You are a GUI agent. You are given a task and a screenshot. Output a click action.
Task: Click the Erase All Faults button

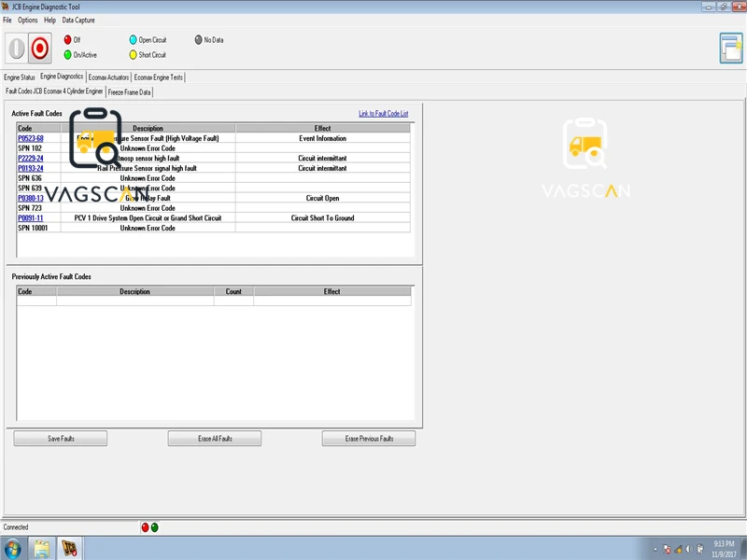click(x=215, y=439)
